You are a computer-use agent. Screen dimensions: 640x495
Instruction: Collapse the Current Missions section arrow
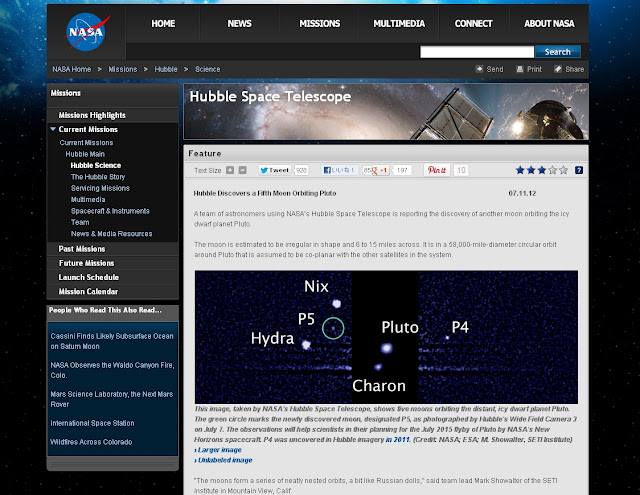(53, 129)
